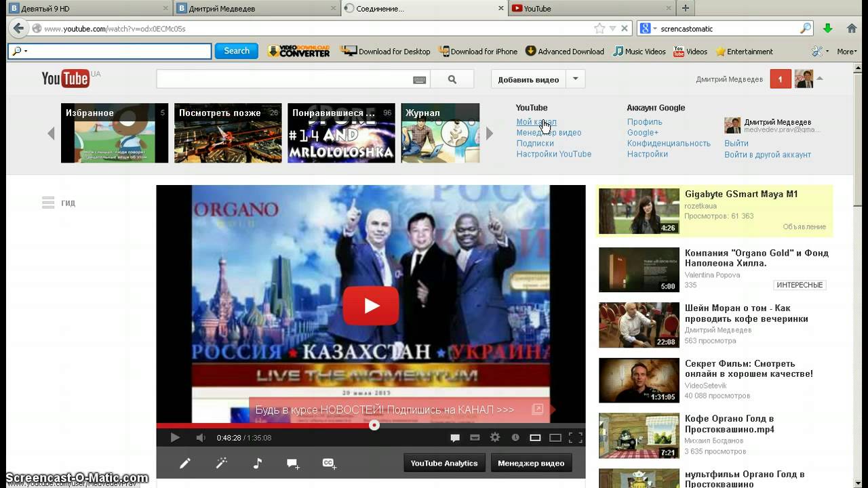
Task: Toggle captions icon in player
Action: (475, 438)
